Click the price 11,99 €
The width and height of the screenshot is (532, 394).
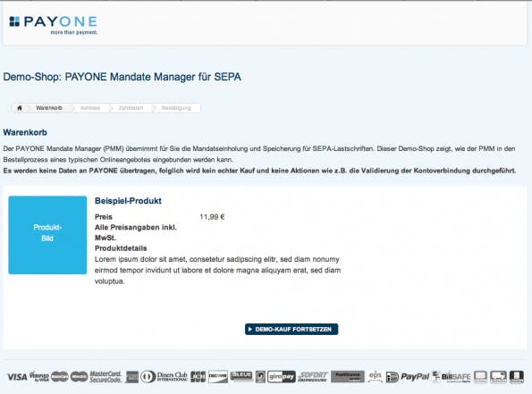212,217
